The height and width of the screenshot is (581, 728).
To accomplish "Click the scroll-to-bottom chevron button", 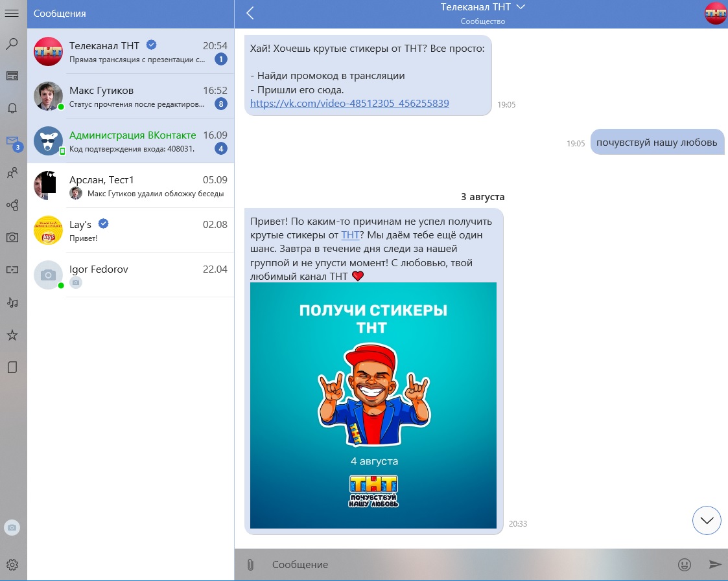I will click(707, 520).
